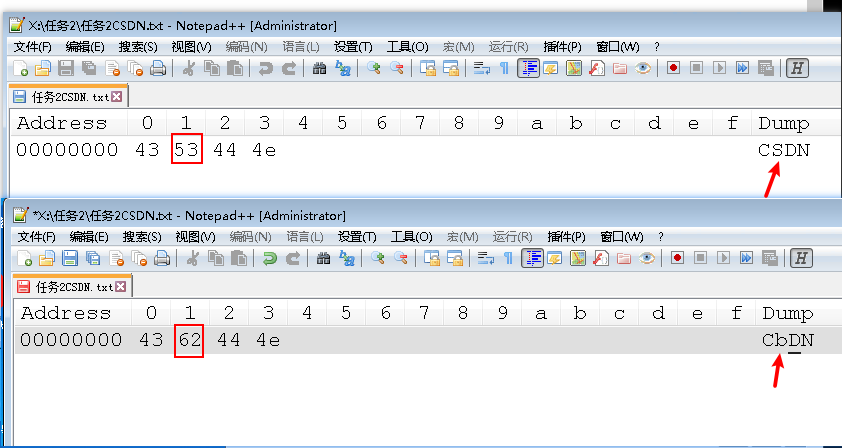Toggle vertical scroll sync in the CSDN window

click(x=428, y=68)
